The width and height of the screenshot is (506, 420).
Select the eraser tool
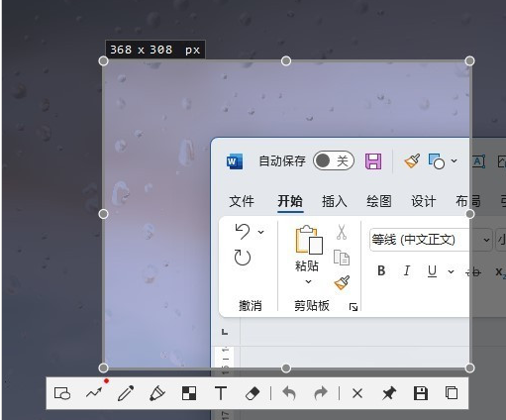tap(253, 393)
